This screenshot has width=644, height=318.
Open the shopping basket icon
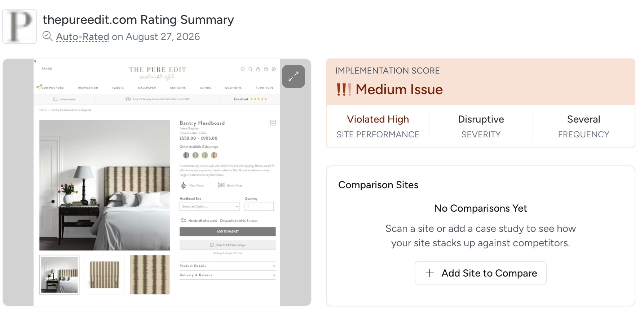258,69
